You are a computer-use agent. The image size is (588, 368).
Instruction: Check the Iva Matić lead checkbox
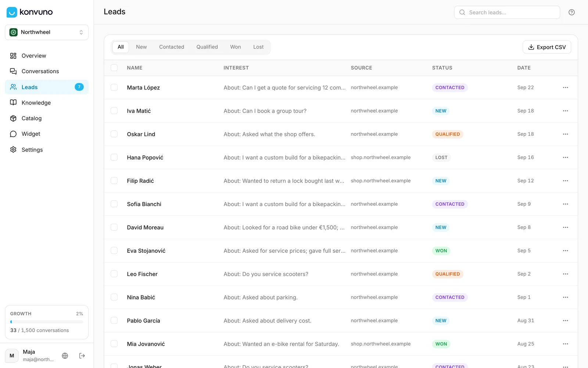(x=114, y=111)
